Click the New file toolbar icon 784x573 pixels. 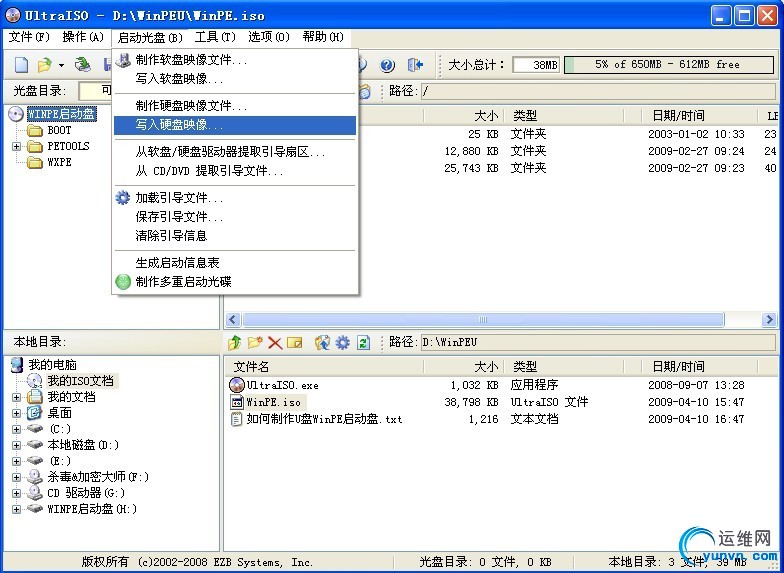21,64
